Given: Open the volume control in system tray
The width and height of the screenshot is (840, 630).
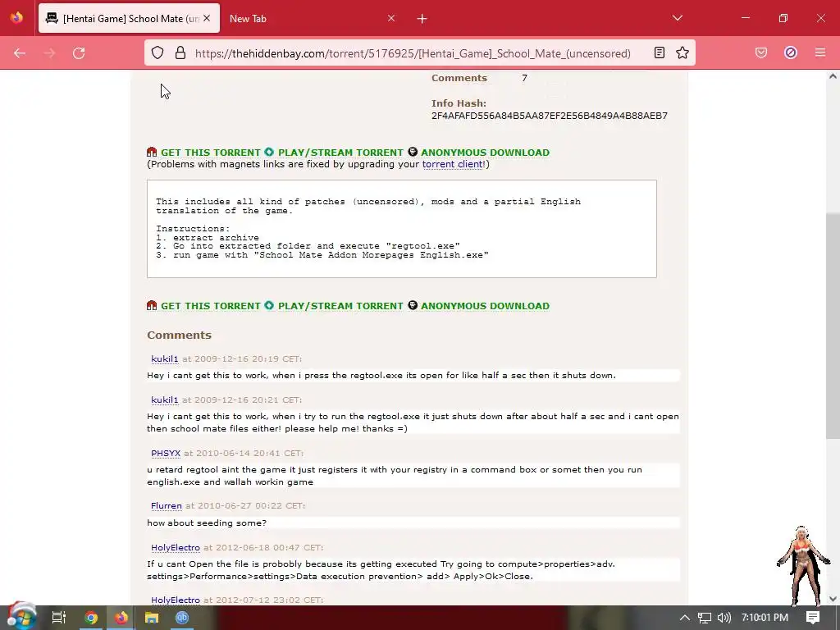Looking at the screenshot, I should [x=724, y=618].
